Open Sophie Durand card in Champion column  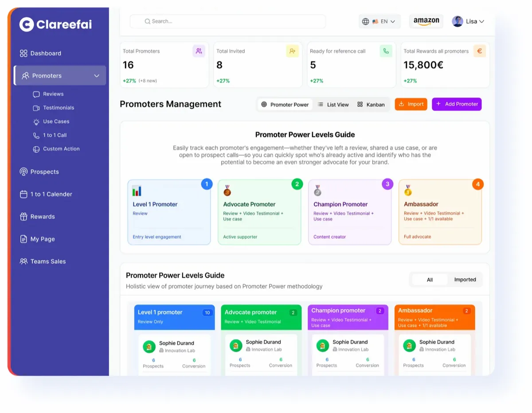[x=348, y=354]
